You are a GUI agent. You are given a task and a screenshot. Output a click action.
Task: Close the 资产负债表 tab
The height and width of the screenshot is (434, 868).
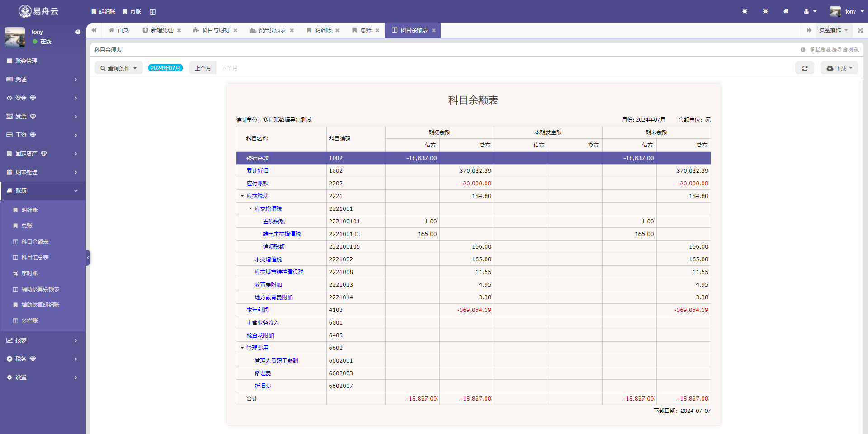click(x=292, y=31)
